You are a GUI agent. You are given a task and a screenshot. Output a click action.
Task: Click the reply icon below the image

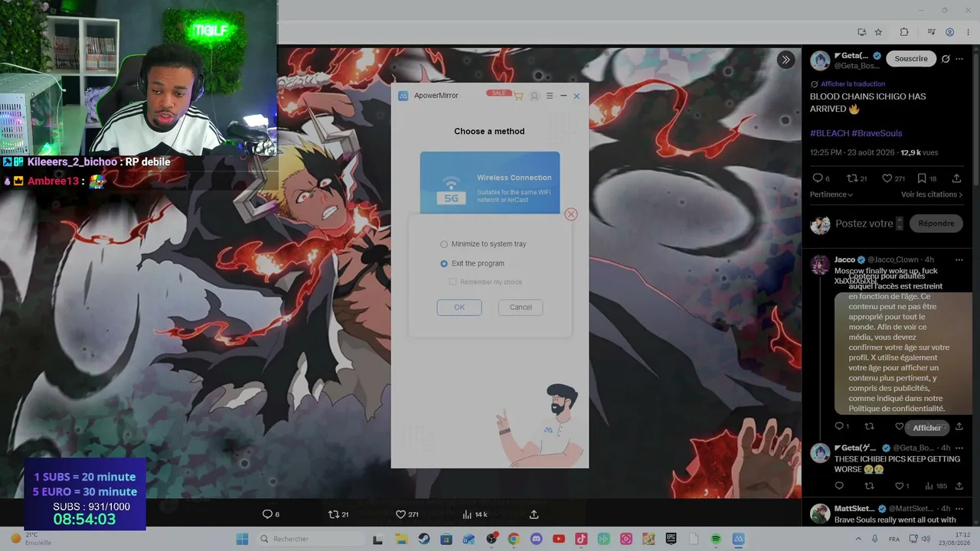tap(267, 514)
